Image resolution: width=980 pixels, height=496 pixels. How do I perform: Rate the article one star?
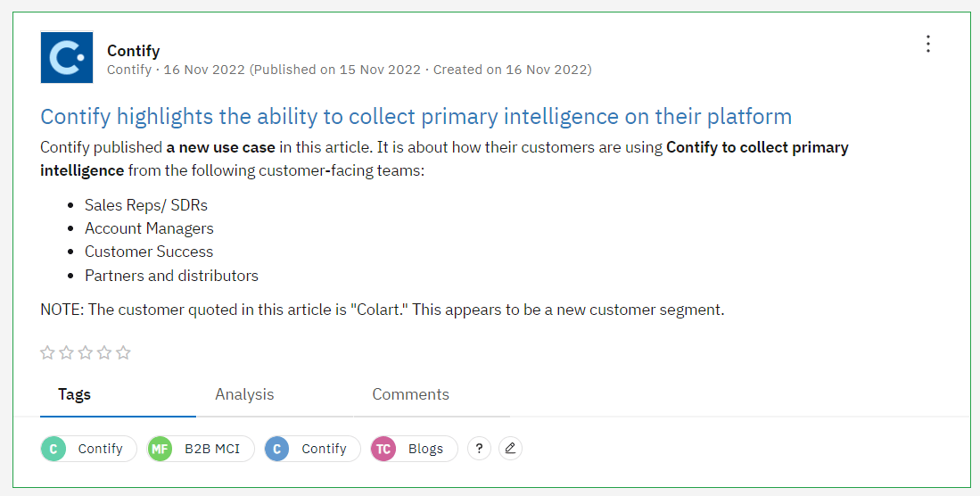point(47,352)
